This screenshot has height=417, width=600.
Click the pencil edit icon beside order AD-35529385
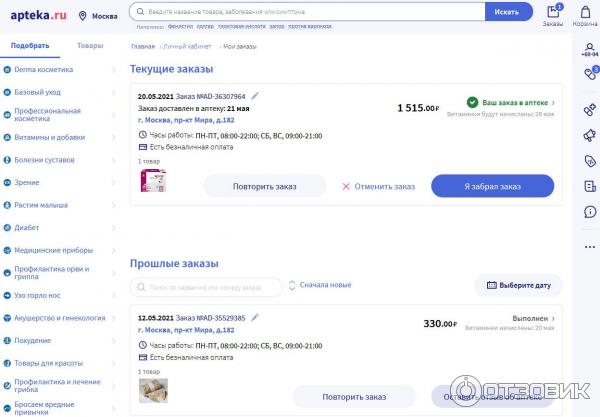(x=255, y=317)
